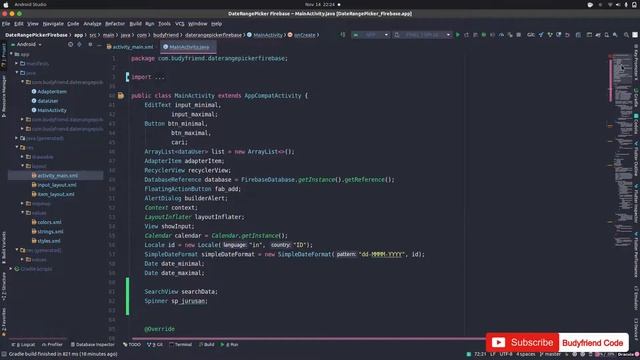Open the Database Inspector tool window
640x360 pixels.
pos(93,345)
